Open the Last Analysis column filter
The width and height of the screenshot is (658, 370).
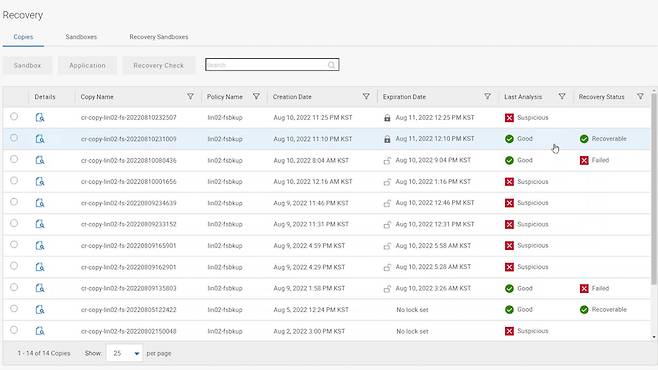pos(562,96)
